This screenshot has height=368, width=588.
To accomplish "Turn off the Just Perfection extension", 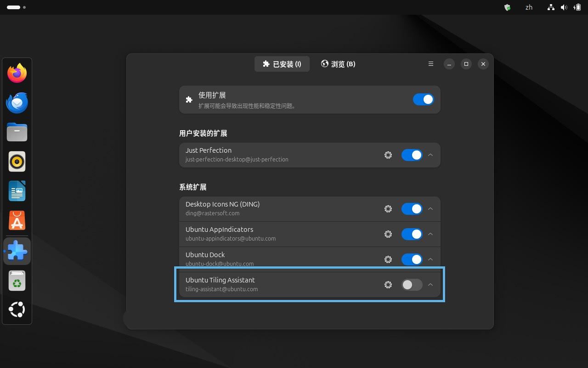I will pos(412,155).
